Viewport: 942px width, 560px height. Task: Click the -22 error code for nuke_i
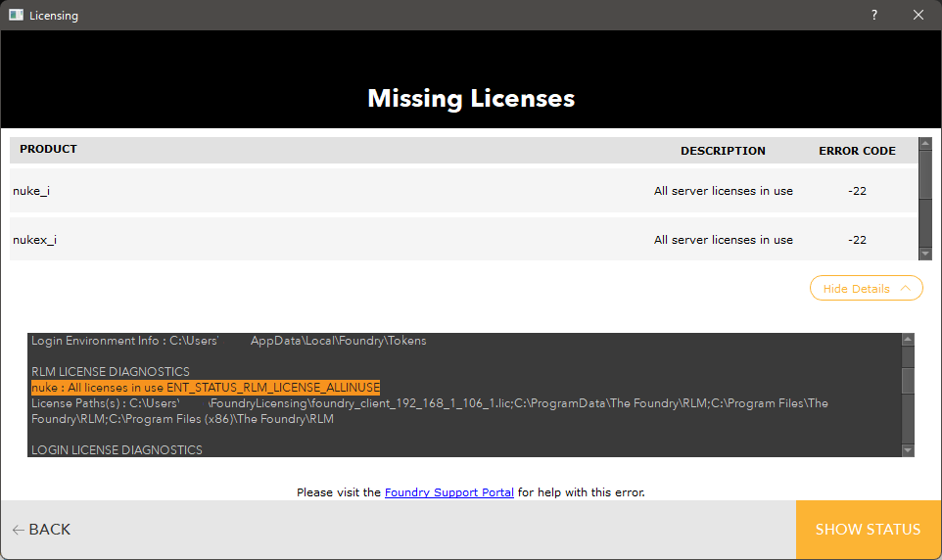tap(857, 191)
